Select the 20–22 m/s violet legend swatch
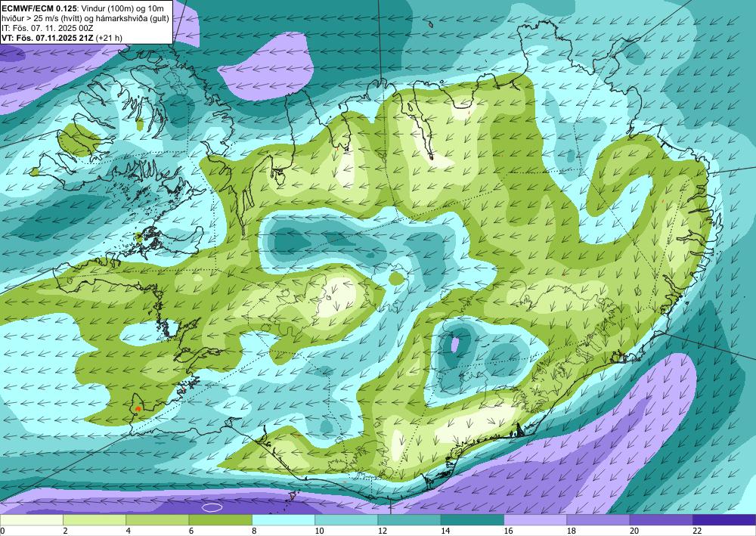 click(x=661, y=520)
